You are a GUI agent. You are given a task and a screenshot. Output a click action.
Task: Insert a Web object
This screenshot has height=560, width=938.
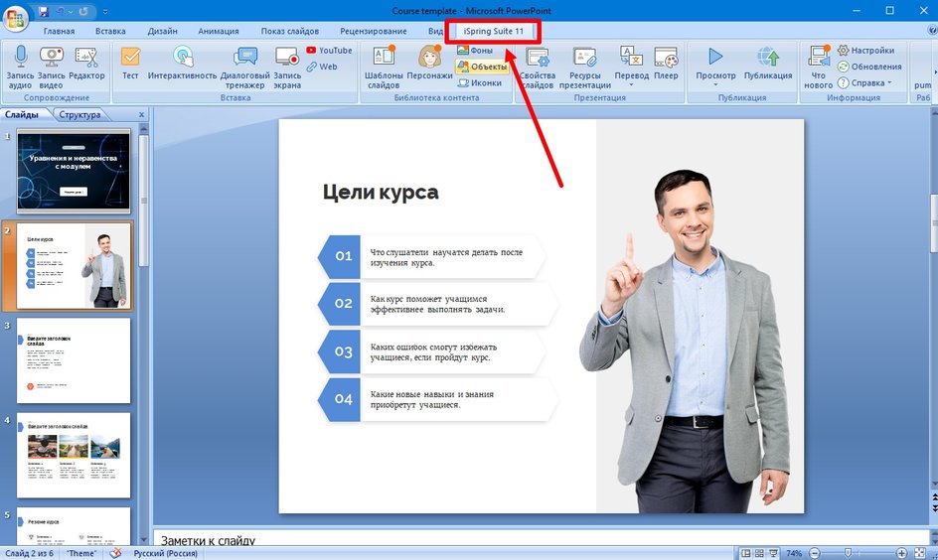[x=322, y=67]
